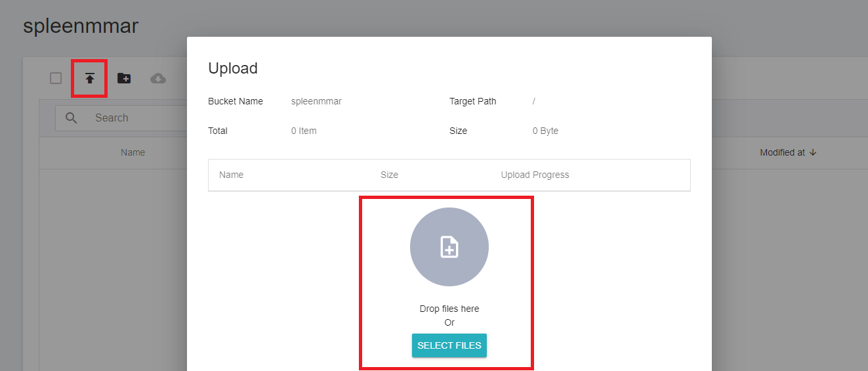Click the create new folder icon
Viewport: 868px width, 371px height.
124,79
